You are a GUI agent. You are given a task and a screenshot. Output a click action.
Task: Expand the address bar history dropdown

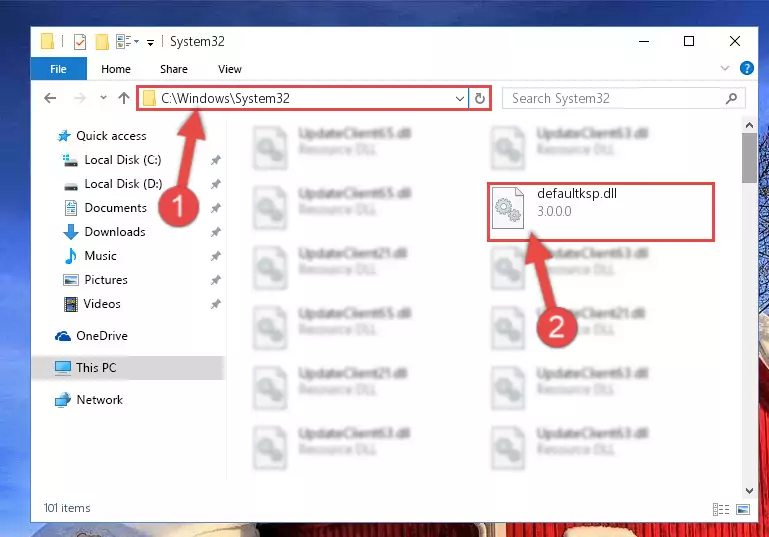[x=460, y=99]
